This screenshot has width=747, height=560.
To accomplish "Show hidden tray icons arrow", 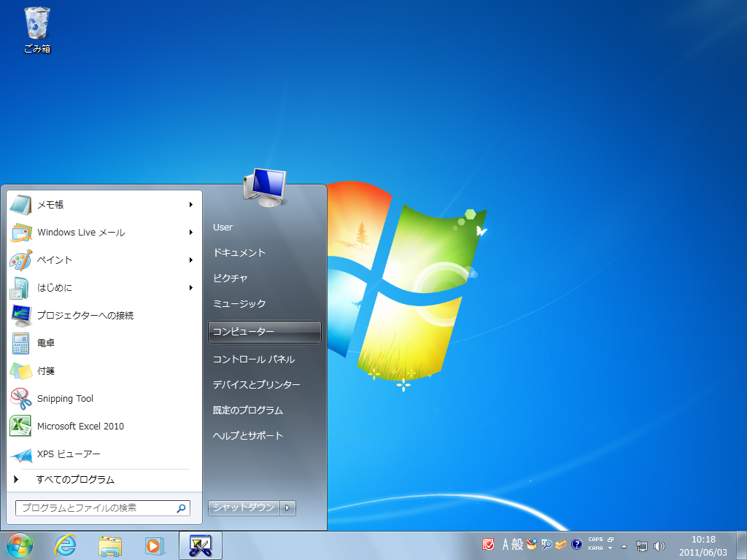I will click(x=624, y=546).
